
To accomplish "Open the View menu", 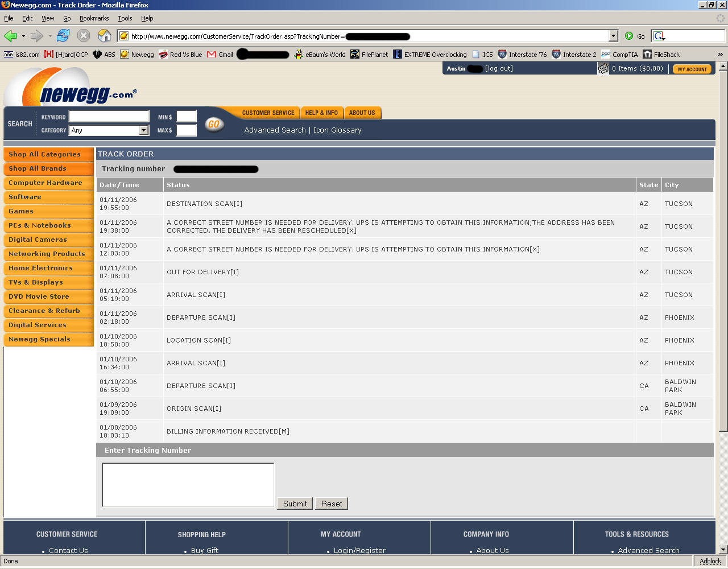I will click(48, 18).
